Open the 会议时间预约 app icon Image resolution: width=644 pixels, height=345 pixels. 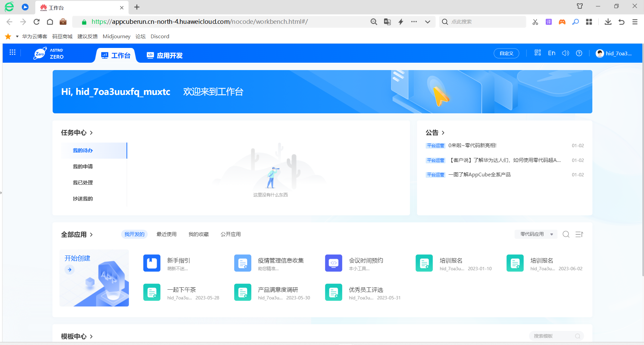coord(334,263)
